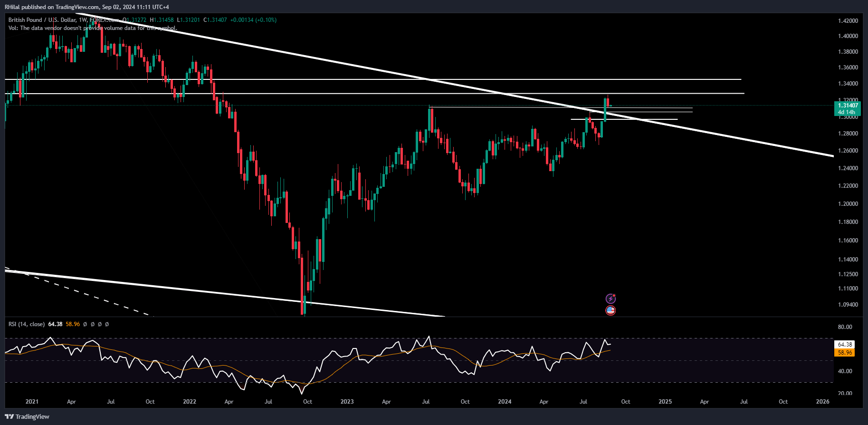Click the 1.16000 price axis label
Viewport: 868px width, 425px height.
pyautogui.click(x=848, y=241)
